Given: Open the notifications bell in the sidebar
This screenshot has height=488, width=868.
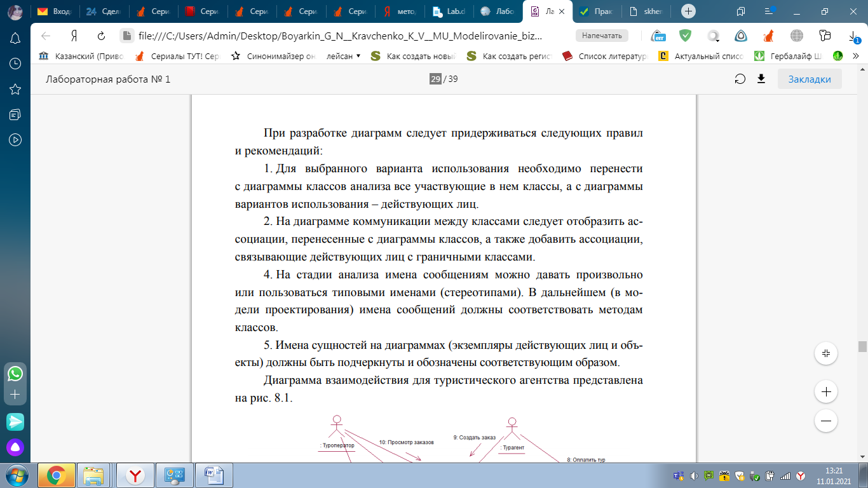Looking at the screenshot, I should (15, 38).
